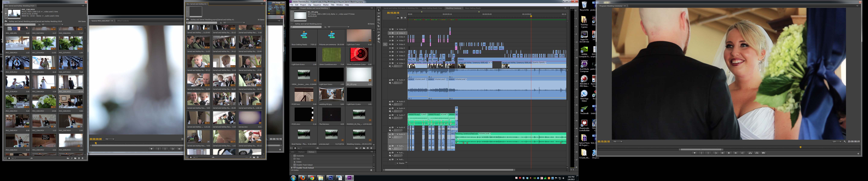Click the Program monitor zoom scroll bar

coord(701,149)
